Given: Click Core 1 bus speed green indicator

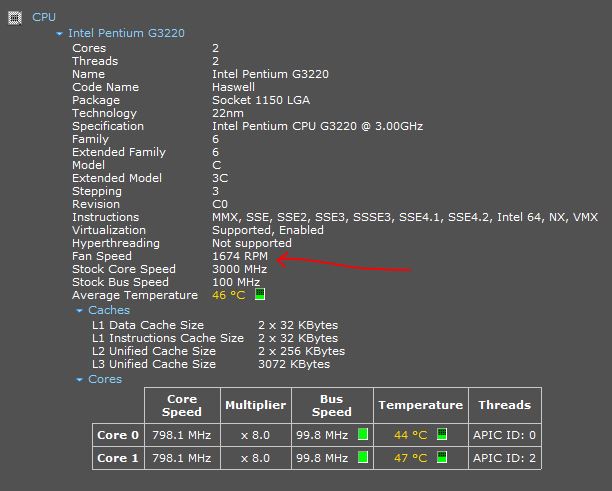Looking at the screenshot, I should coord(363,457).
